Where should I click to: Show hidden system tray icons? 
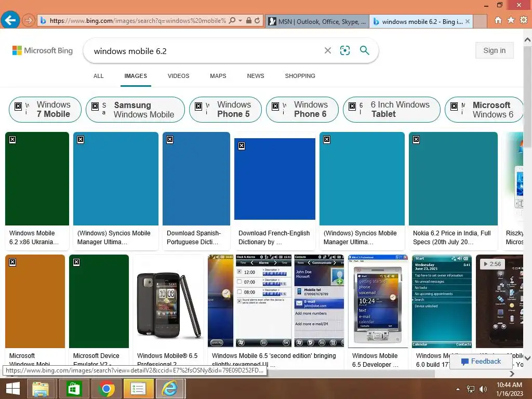point(458,389)
